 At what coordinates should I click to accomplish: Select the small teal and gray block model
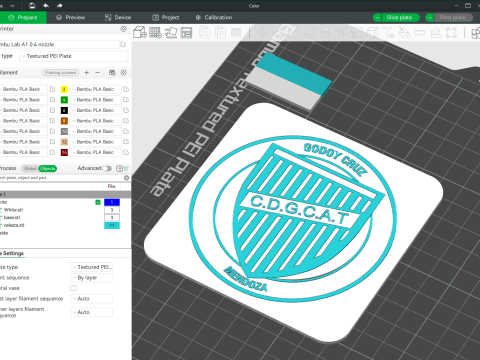coord(289,80)
